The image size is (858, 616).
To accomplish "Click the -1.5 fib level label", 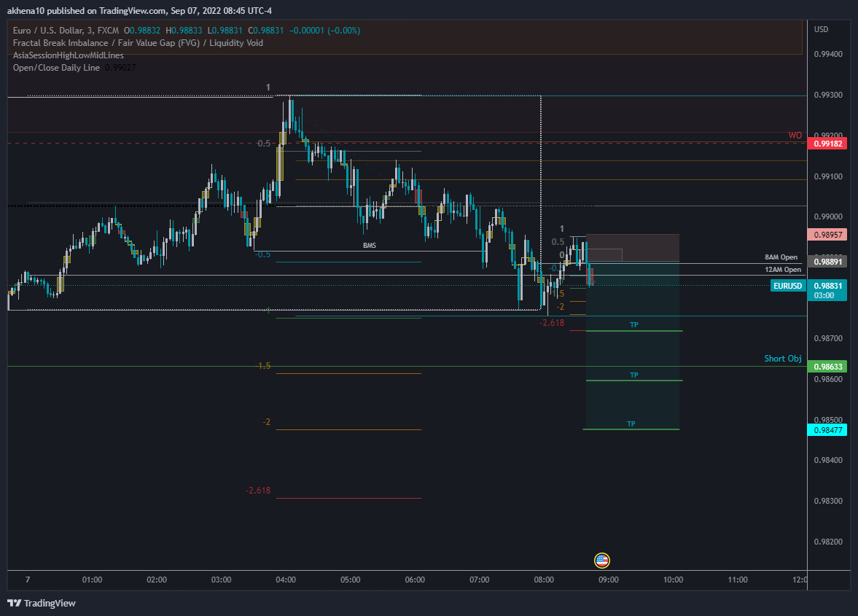I will tap(262, 366).
